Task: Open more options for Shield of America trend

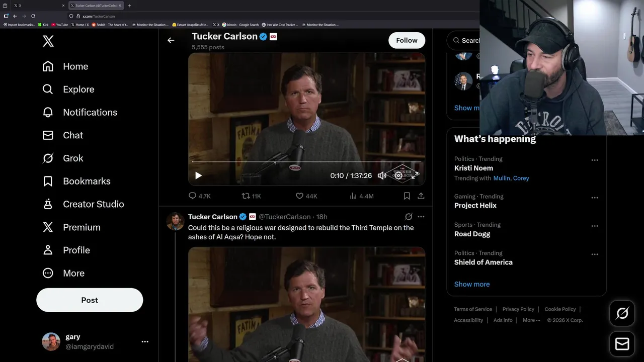Action: pyautogui.click(x=595, y=254)
